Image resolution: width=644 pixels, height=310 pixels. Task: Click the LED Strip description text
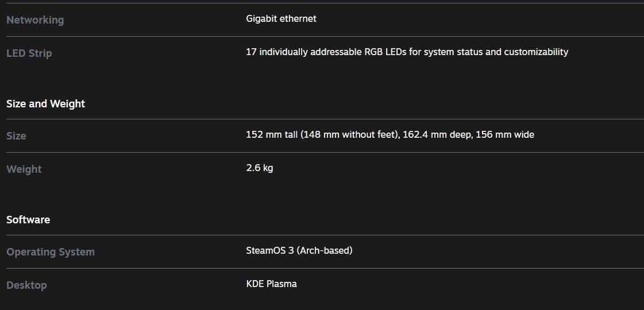pos(407,52)
